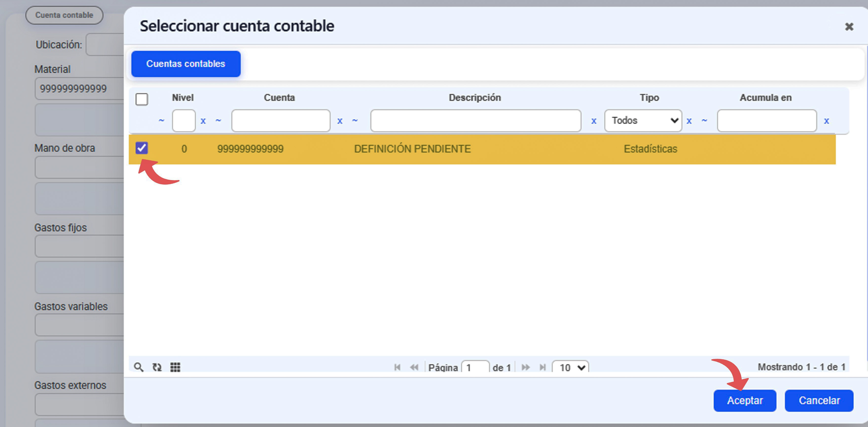Click the Página number input

click(x=475, y=367)
